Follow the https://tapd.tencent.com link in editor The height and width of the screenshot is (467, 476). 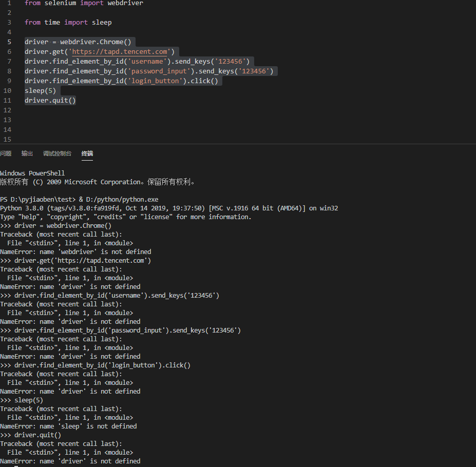tap(120, 52)
